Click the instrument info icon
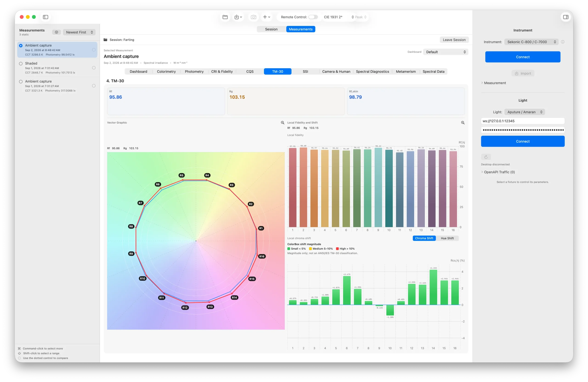The image size is (588, 382). click(563, 42)
